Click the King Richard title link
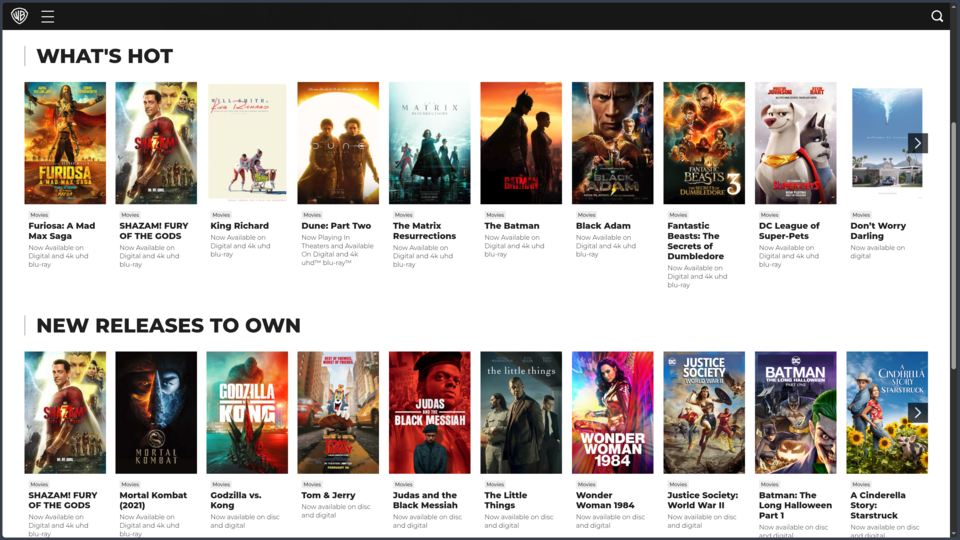Screen dimensions: 960x540 tap(239, 226)
